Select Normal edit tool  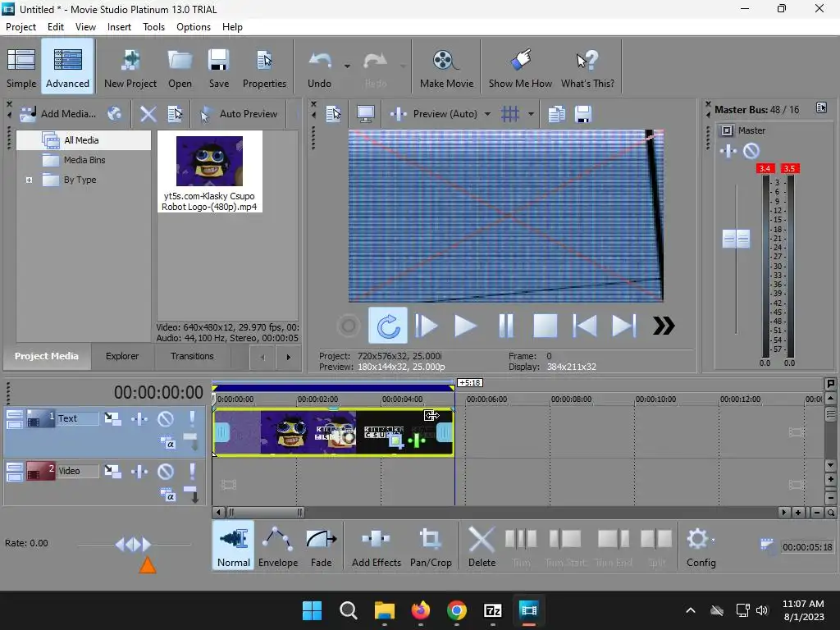234,546
